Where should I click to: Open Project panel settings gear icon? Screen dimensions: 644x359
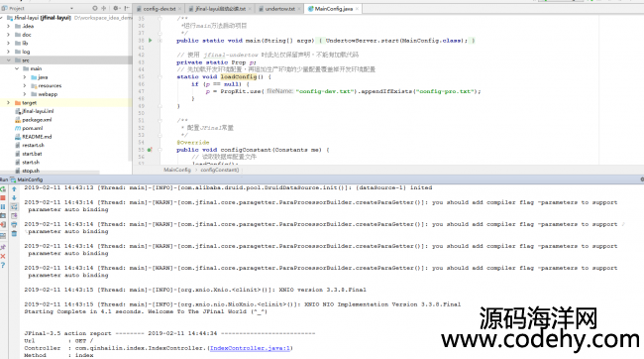(x=116, y=8)
